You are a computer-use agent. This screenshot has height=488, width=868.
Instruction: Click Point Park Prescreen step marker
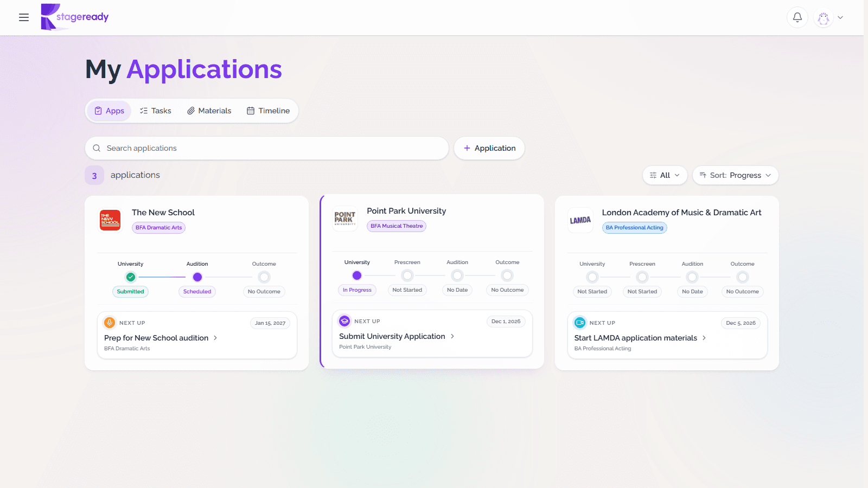click(x=407, y=275)
